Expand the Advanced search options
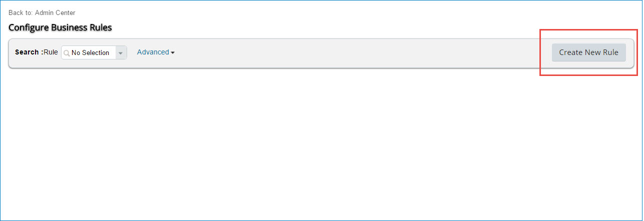The height and width of the screenshot is (221, 644). pos(156,52)
